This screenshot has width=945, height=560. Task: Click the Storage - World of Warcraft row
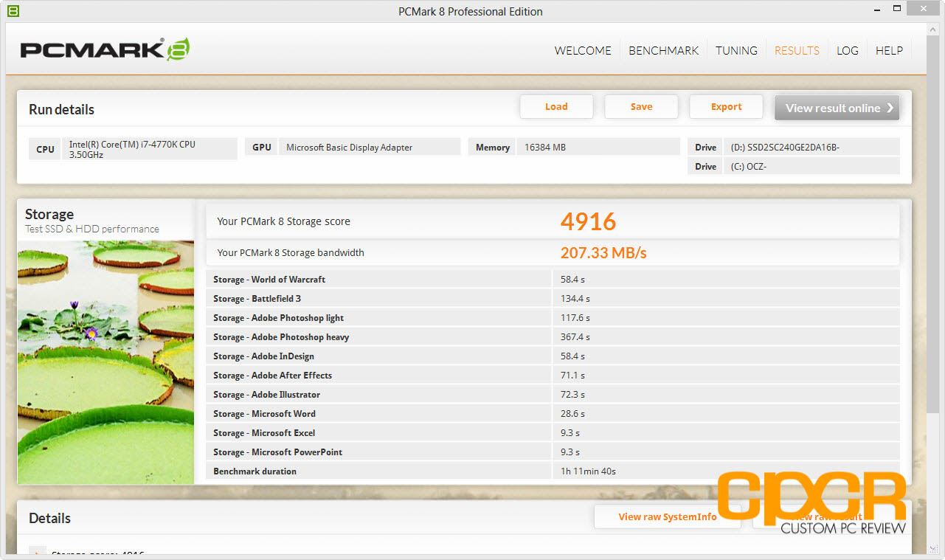(553, 280)
